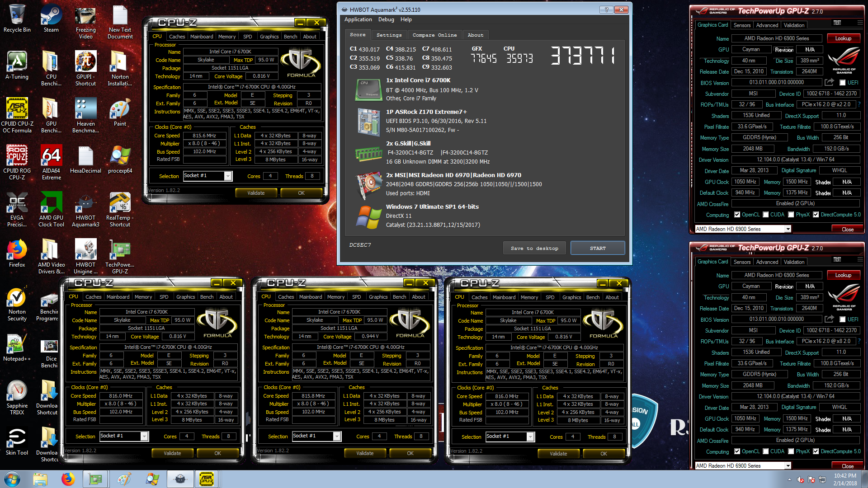The height and width of the screenshot is (488, 868).
Task: Open the Recycle Bin desktop icon
Action: (x=17, y=19)
